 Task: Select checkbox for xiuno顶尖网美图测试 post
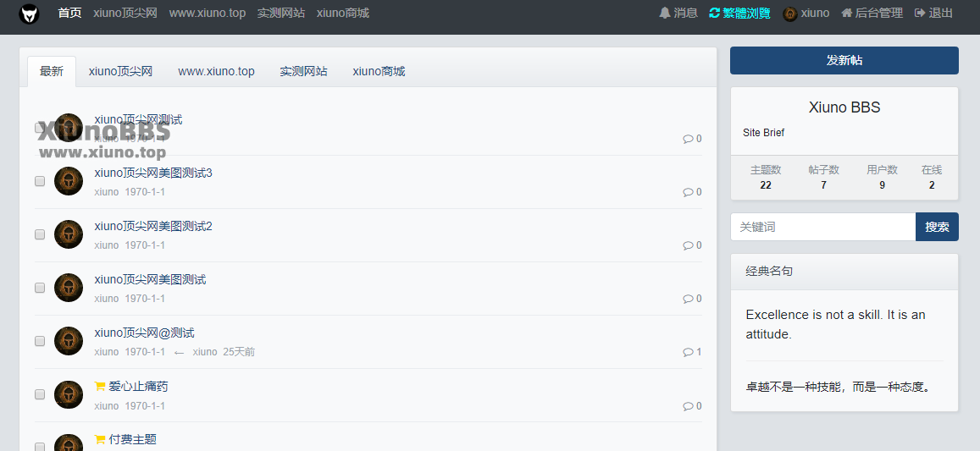pyautogui.click(x=40, y=288)
